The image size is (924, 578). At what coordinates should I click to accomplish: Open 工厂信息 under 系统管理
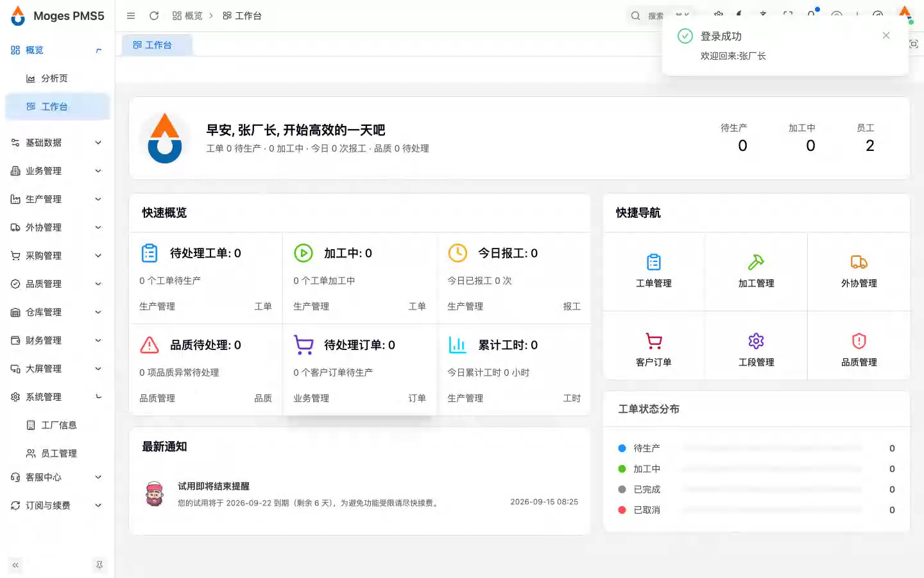[58, 425]
